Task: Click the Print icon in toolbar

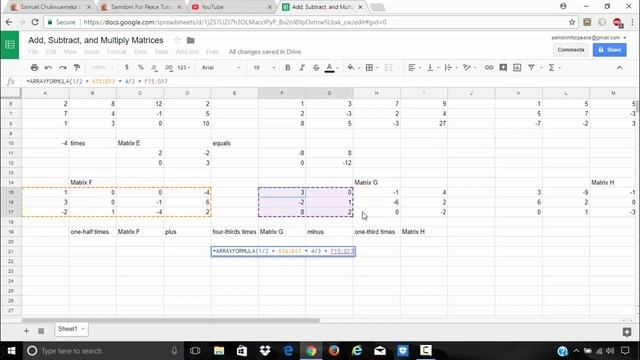Action: click(x=34, y=67)
